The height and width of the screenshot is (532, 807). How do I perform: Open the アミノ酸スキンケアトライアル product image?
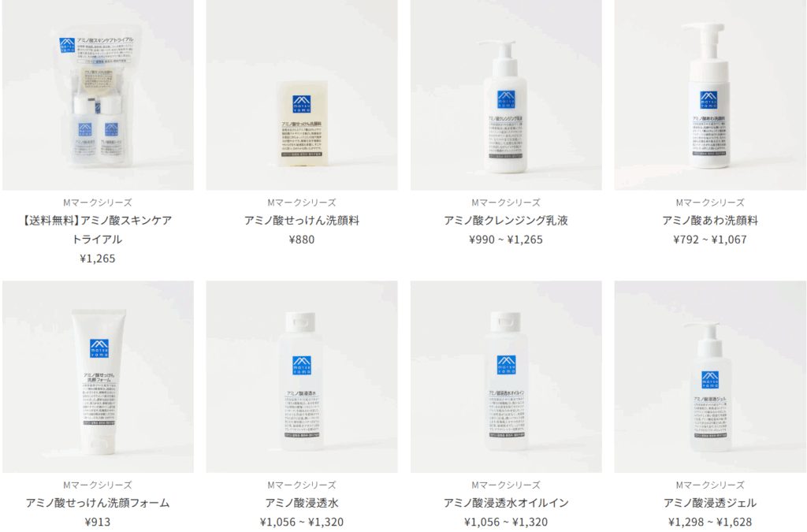pos(98,95)
